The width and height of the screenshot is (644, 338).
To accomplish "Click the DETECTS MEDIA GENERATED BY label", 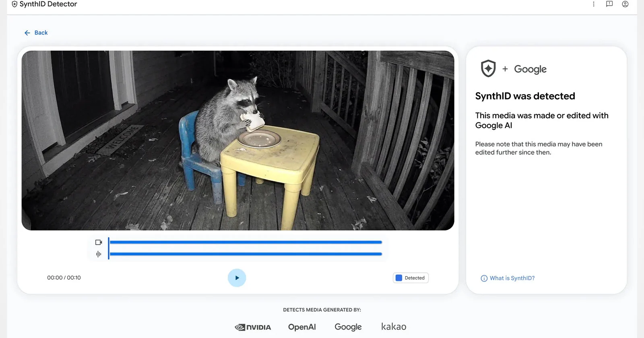I will pyautogui.click(x=322, y=310).
